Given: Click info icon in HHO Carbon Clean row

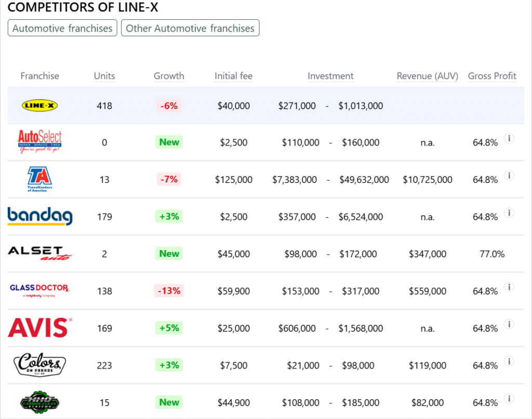Looking at the screenshot, I should point(509,398).
